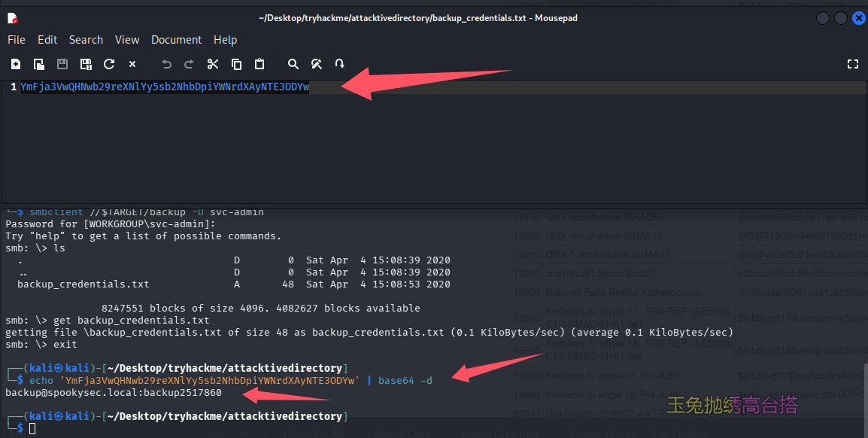Open Find and Replace toolbar icon
This screenshot has height=438, width=868.
point(317,64)
